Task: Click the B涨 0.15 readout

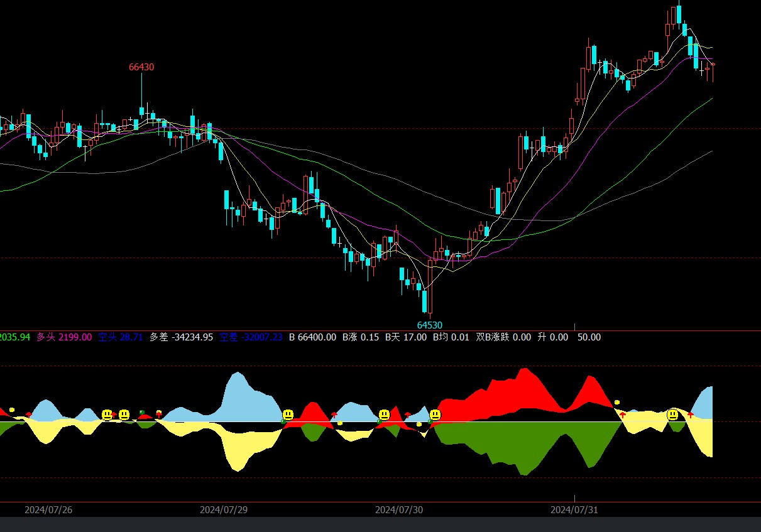Action: pyautogui.click(x=360, y=337)
